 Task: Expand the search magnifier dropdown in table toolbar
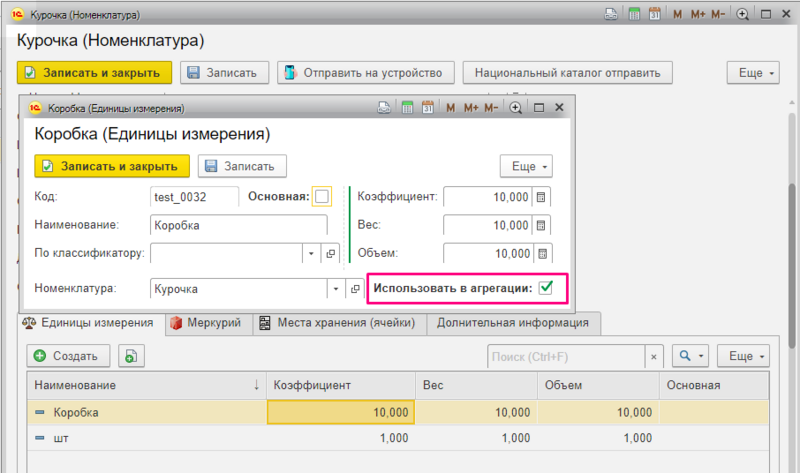(x=689, y=356)
